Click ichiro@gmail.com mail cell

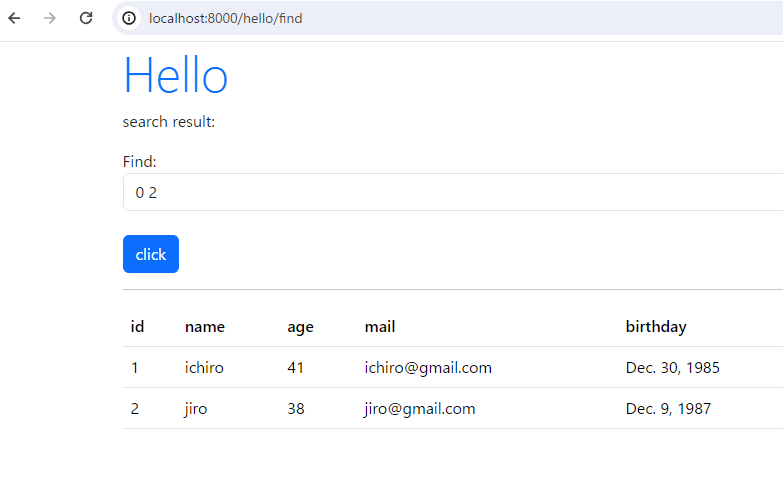[x=428, y=368]
